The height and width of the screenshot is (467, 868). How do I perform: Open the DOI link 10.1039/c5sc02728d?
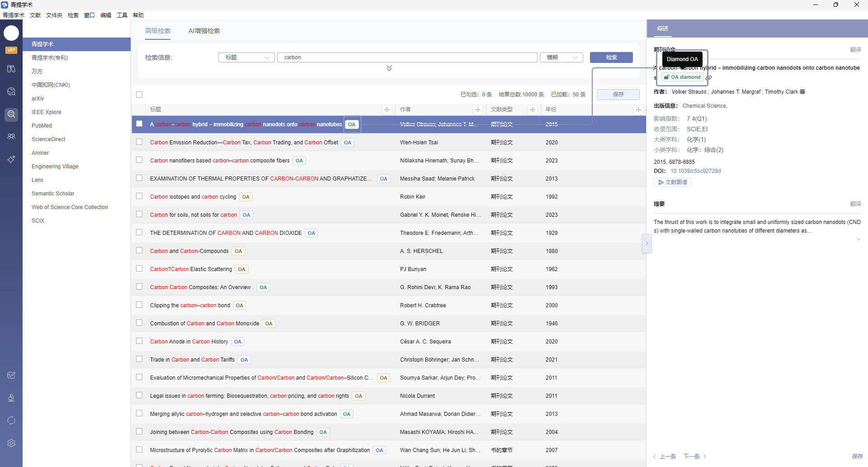tap(695, 171)
